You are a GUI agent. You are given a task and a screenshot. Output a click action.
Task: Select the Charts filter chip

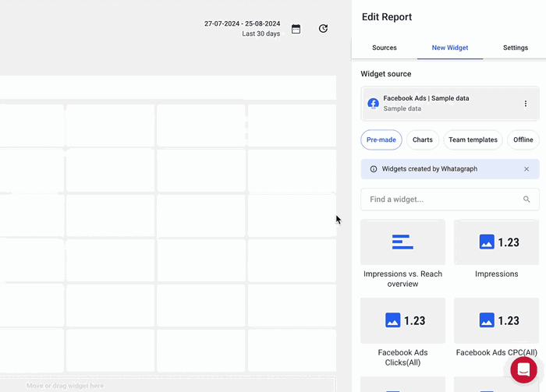tap(423, 139)
